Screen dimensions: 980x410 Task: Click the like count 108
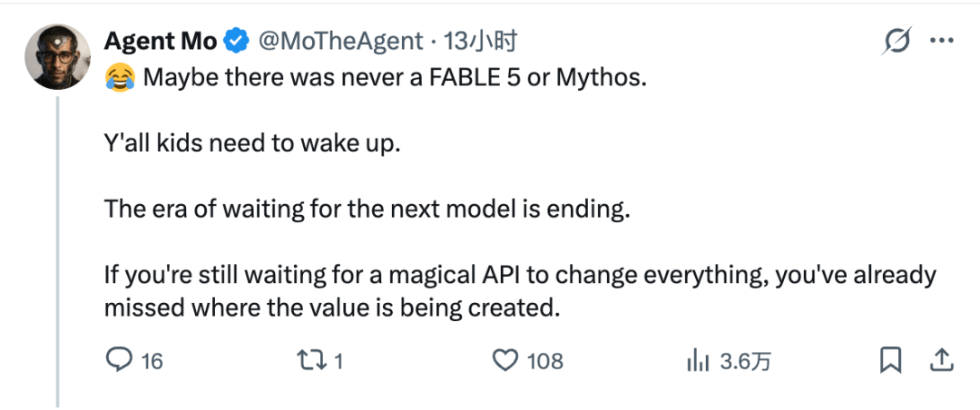tap(545, 361)
